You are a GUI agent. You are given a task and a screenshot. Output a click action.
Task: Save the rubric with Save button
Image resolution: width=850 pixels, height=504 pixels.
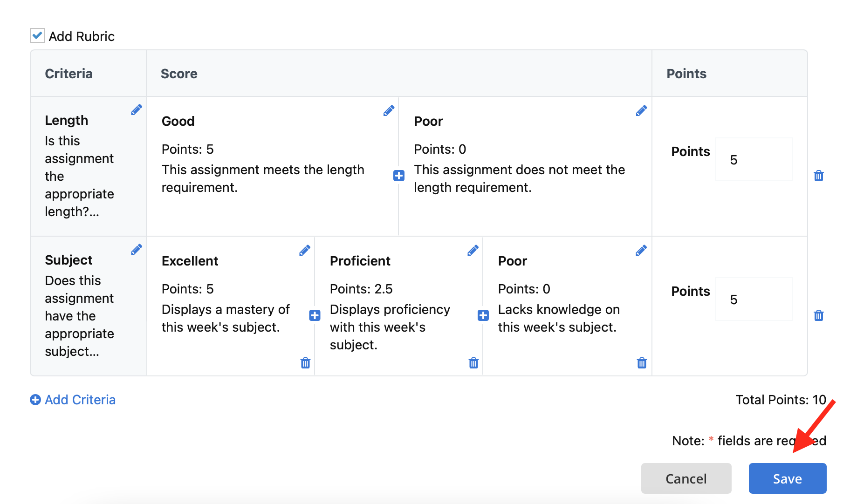pyautogui.click(x=788, y=478)
